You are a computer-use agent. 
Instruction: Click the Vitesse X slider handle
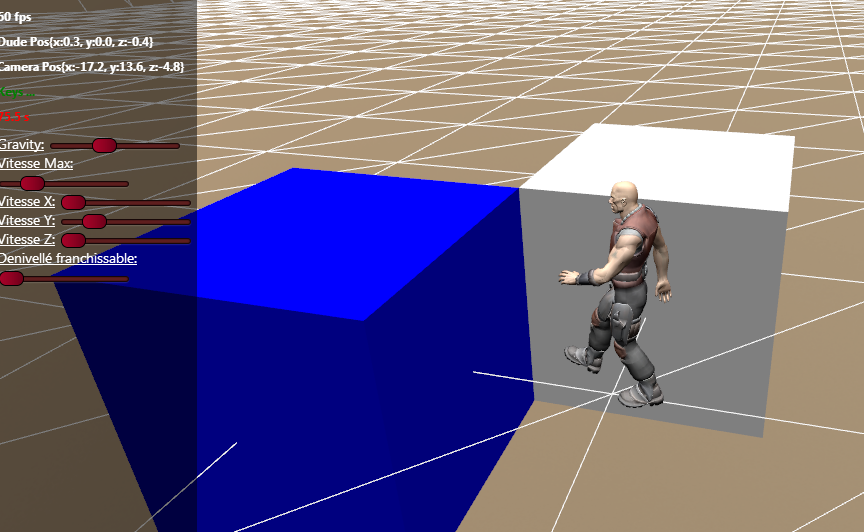73,203
